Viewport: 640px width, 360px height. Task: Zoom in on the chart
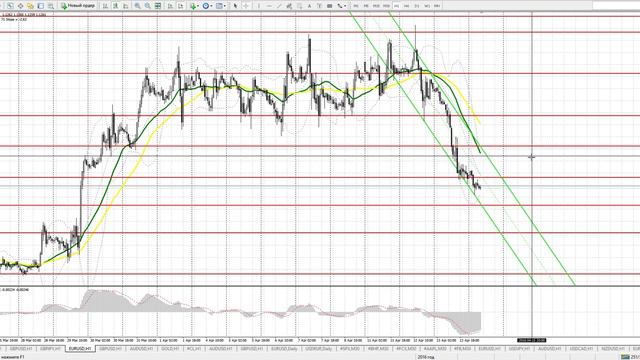[138, 6]
